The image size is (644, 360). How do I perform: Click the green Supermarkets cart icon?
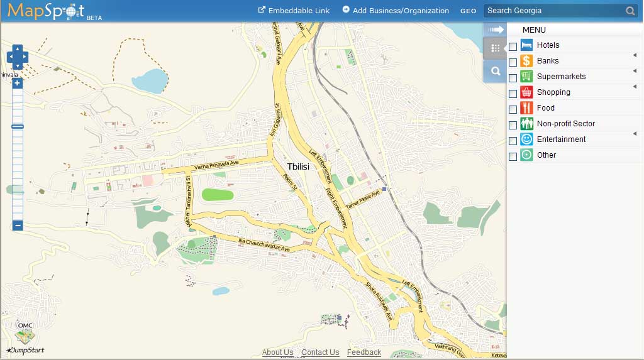[526, 77]
